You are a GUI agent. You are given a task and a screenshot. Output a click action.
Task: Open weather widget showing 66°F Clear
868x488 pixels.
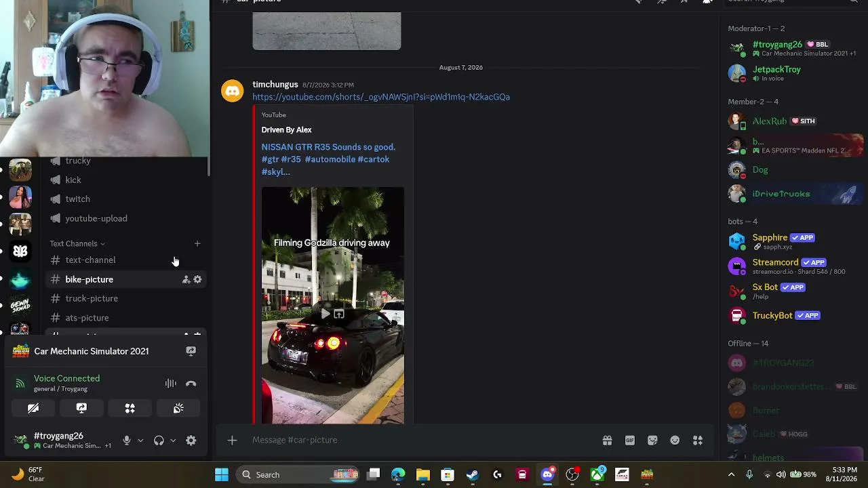coord(27,474)
